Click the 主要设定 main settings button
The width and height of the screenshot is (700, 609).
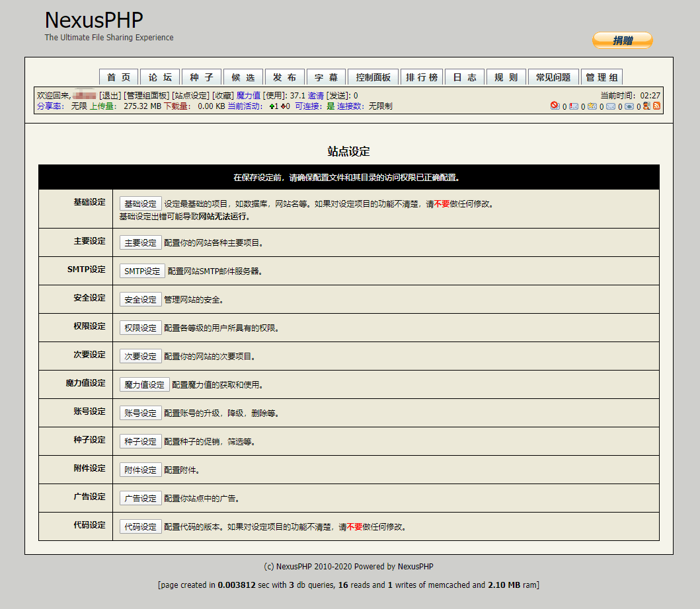tap(140, 242)
